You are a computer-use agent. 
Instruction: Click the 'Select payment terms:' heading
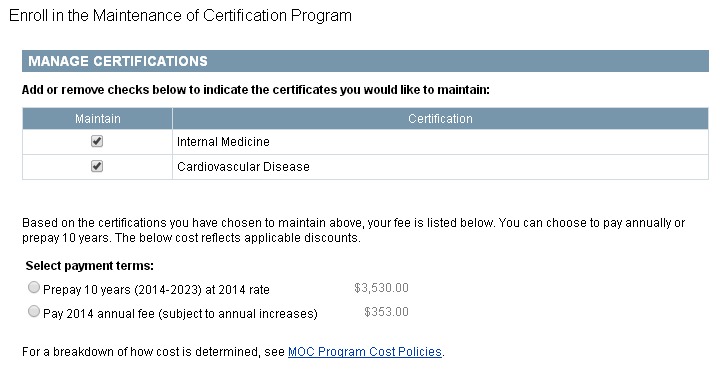click(90, 266)
